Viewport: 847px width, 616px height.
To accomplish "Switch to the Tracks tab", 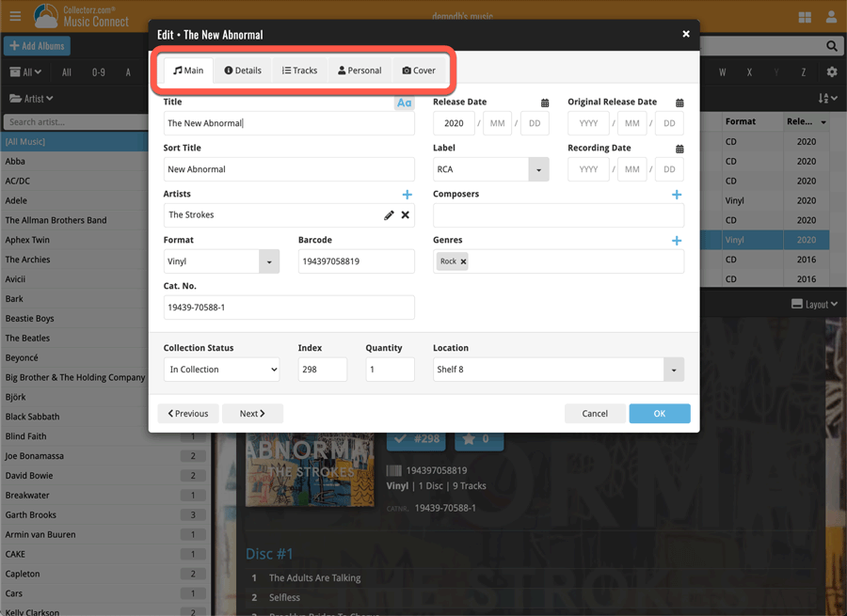I will tap(299, 71).
